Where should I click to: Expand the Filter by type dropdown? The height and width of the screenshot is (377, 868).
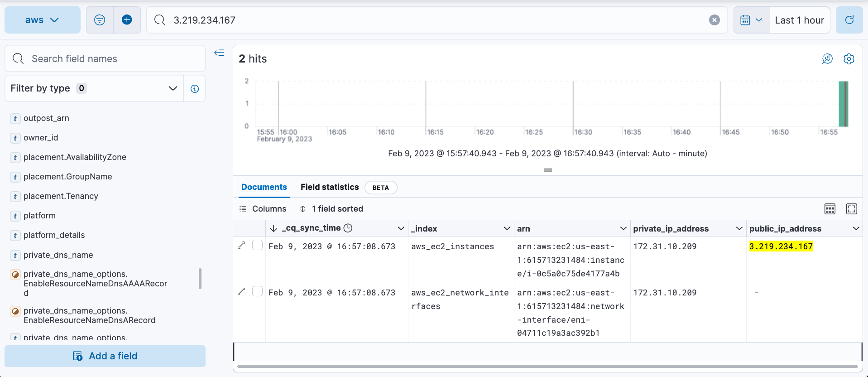94,88
